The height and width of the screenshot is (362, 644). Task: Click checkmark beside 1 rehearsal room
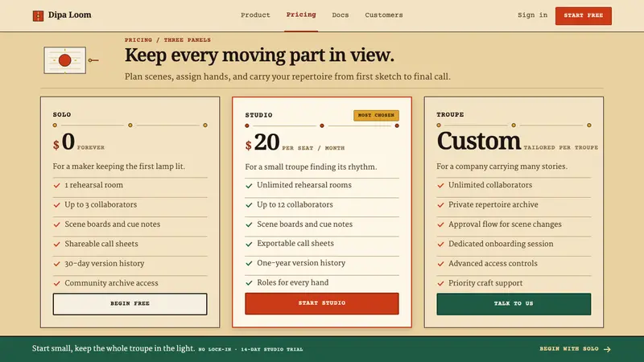tap(56, 186)
